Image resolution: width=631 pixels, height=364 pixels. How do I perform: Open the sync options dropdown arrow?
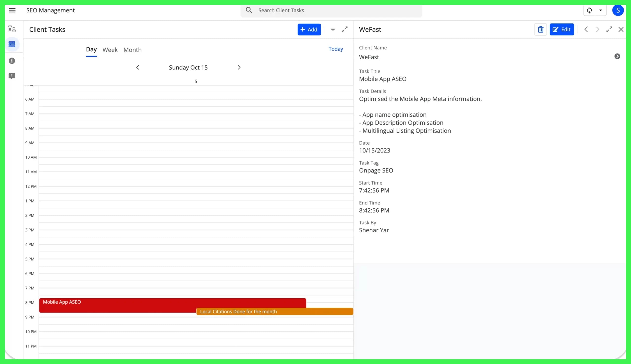[601, 10]
